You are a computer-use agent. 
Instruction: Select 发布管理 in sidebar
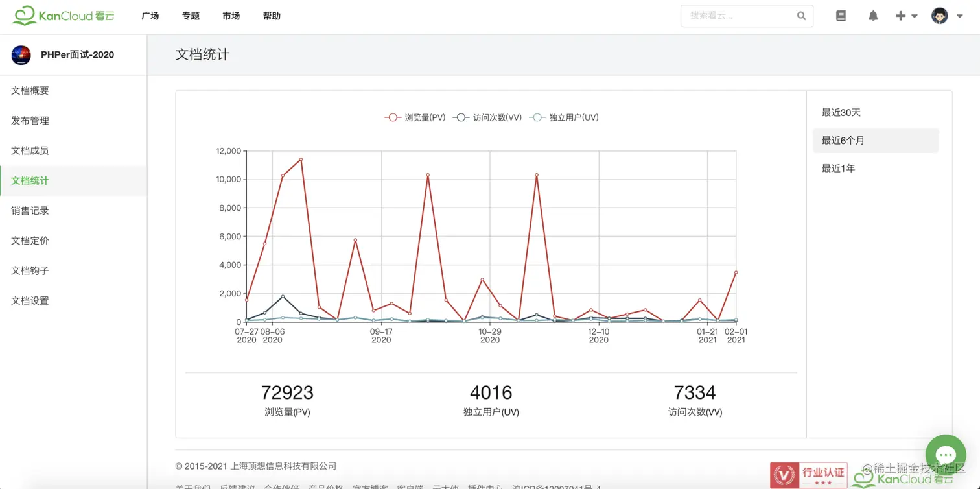click(73, 121)
